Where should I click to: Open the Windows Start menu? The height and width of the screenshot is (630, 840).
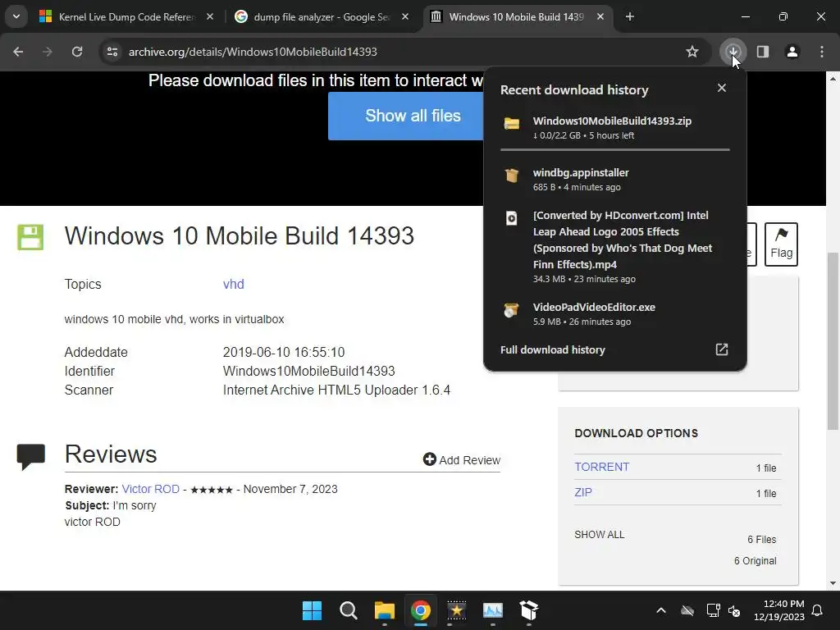[x=312, y=610]
